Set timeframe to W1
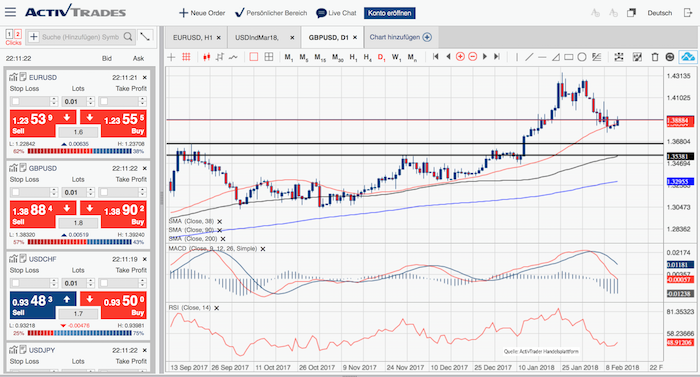The image size is (700, 377). click(x=396, y=57)
